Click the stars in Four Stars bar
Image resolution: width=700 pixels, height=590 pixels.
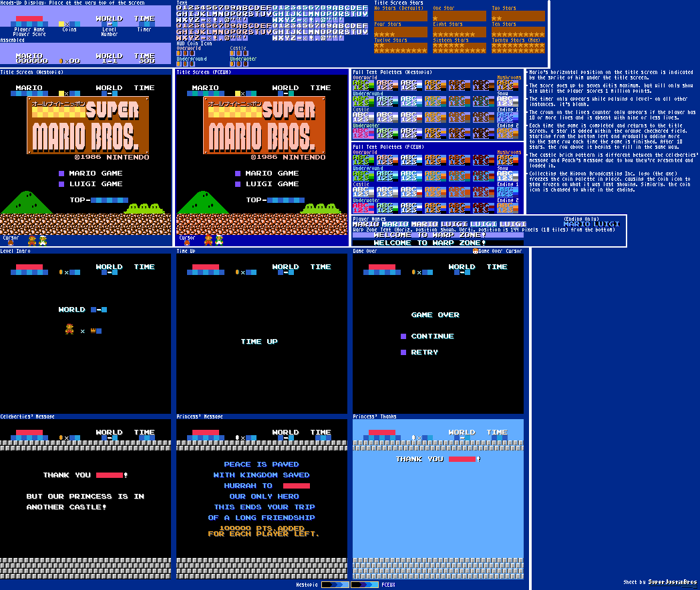click(x=384, y=35)
